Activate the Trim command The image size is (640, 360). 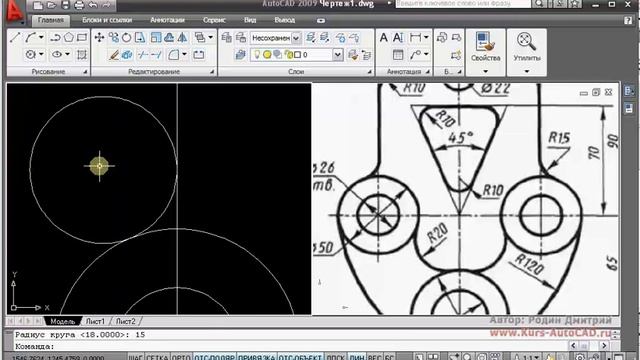coord(142,54)
